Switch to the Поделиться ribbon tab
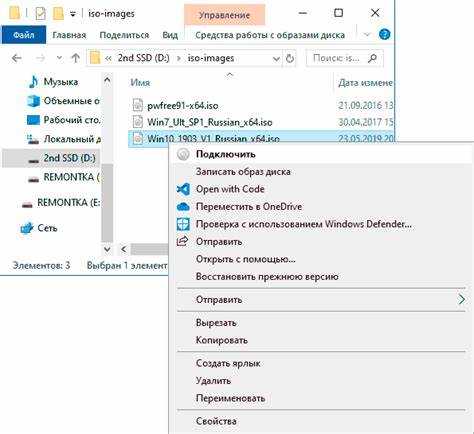Viewport: 474px width, 434px height. [124, 35]
